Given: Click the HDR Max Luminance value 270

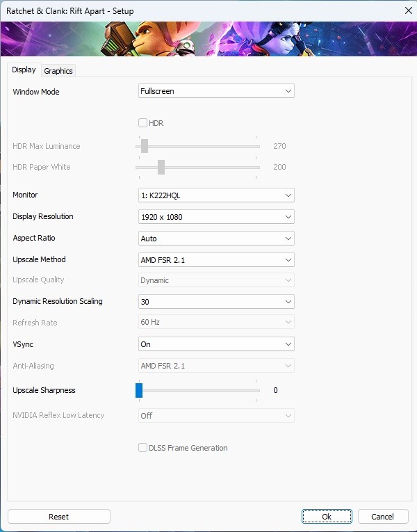Looking at the screenshot, I should coord(279,146).
